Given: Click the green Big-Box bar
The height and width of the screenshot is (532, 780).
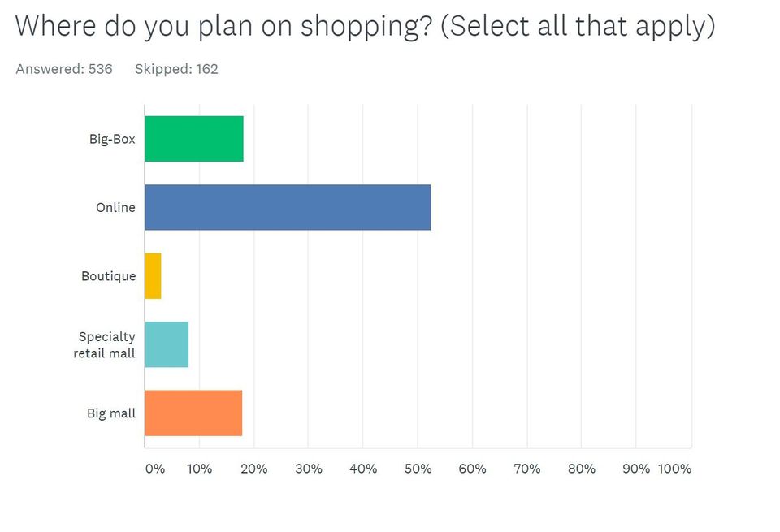Looking at the screenshot, I should (194, 139).
